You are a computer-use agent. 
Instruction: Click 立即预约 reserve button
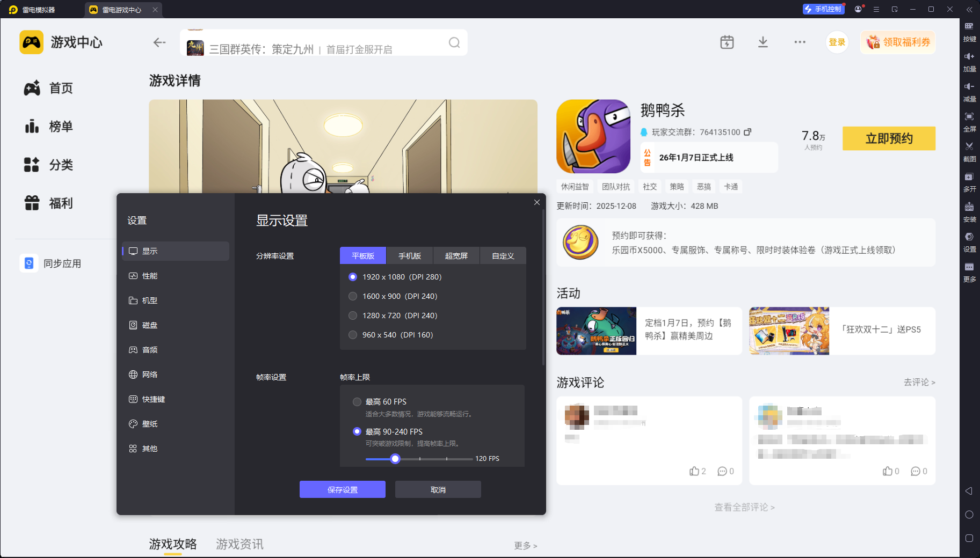[x=889, y=138]
